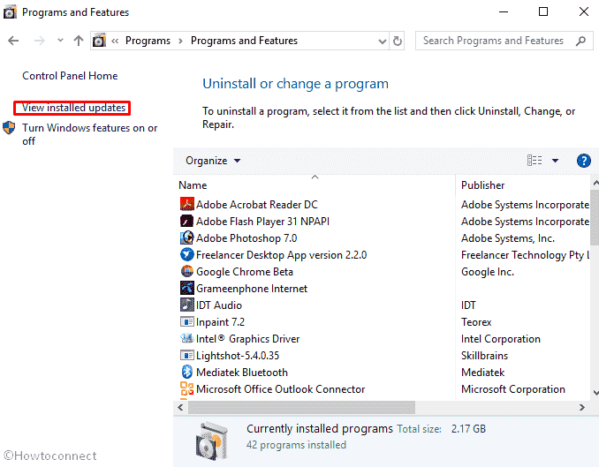Click the horizontal scrollbar thumb
This screenshot has height=467, width=599.
(x=301, y=407)
